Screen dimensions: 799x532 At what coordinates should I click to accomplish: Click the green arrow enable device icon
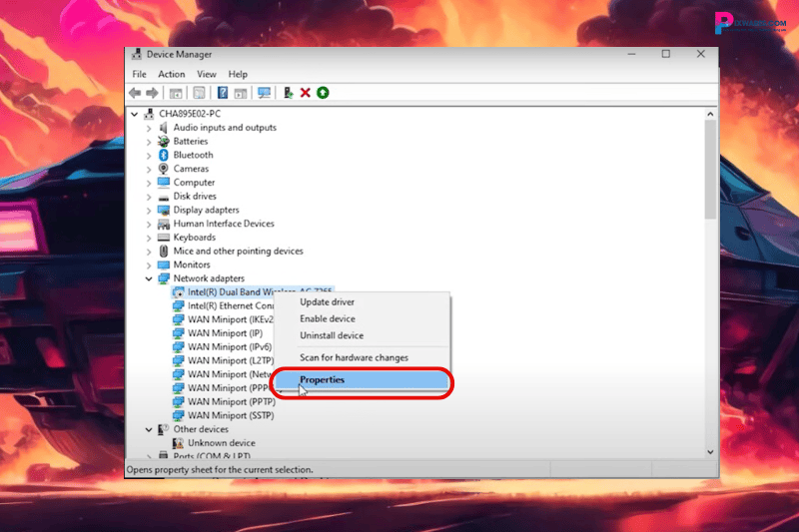click(323, 93)
